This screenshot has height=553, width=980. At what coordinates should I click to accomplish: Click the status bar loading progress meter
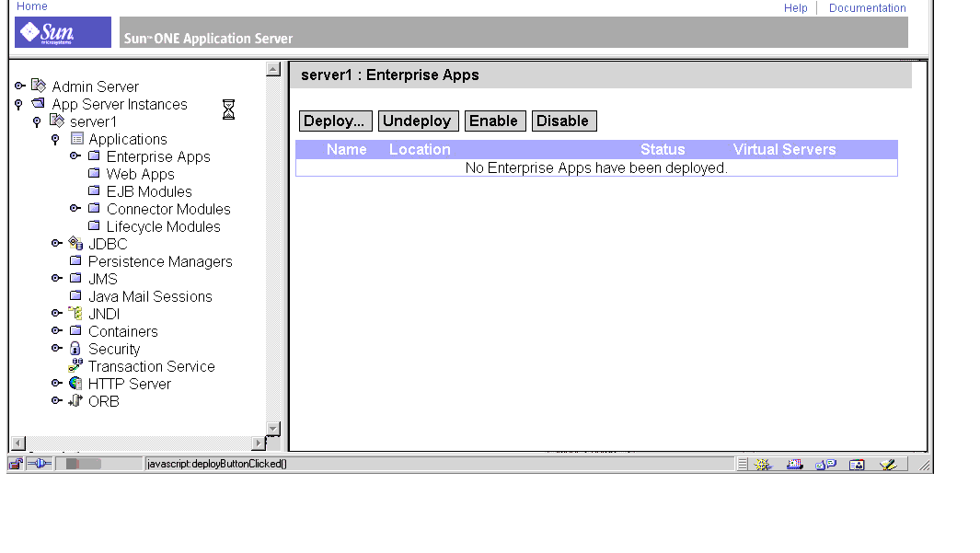point(98,464)
